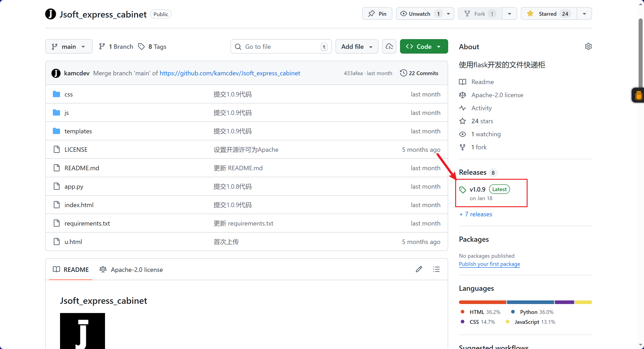View the 1 fork link in About

coord(473,147)
